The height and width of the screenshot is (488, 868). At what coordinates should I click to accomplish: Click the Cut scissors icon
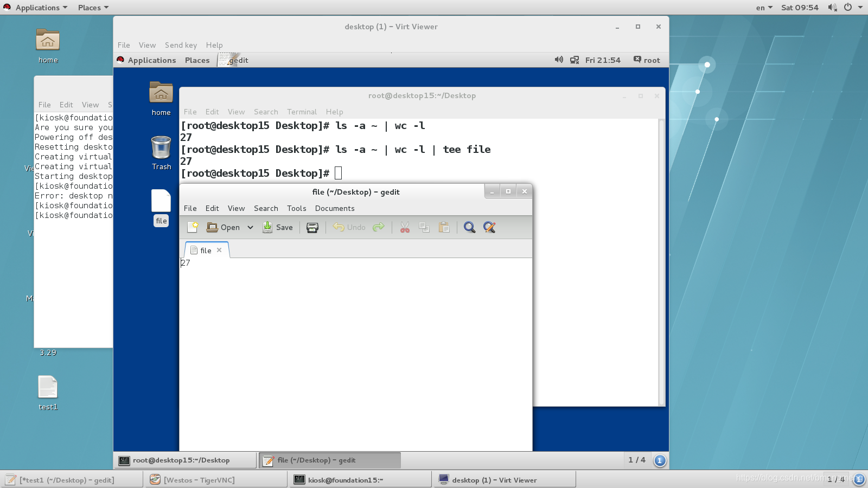coord(405,227)
